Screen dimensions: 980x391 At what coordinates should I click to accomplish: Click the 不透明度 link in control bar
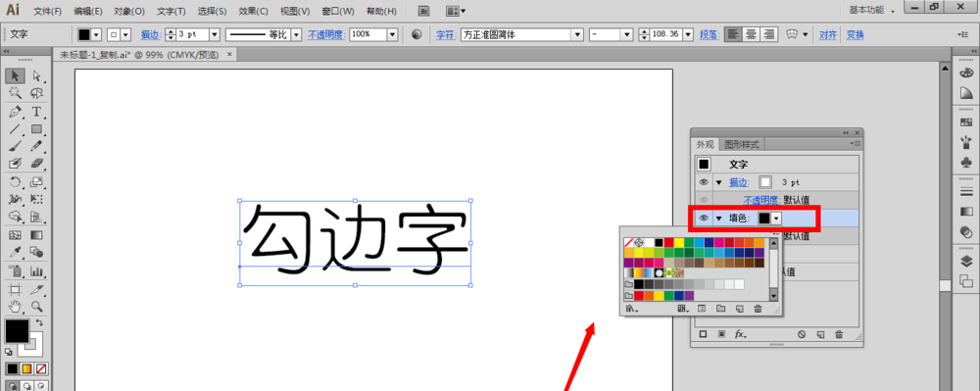coord(325,34)
